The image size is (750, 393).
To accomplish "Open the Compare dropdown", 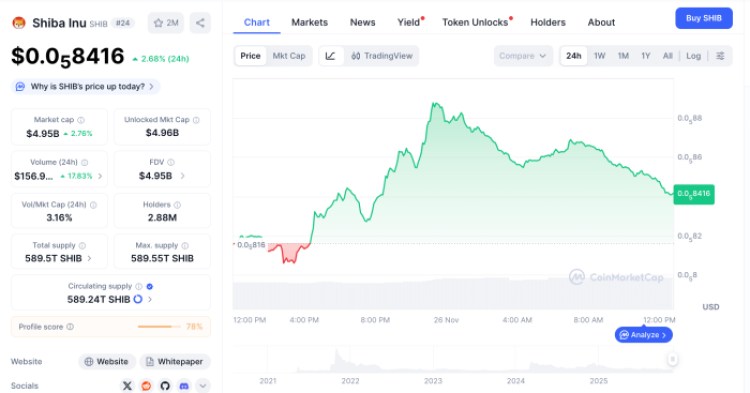I will [x=523, y=56].
